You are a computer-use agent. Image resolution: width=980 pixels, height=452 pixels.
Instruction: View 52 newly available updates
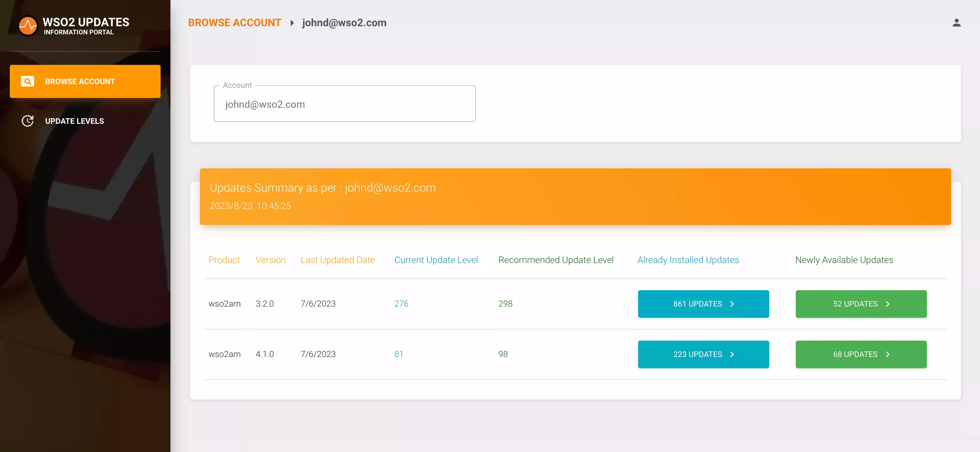click(x=855, y=304)
